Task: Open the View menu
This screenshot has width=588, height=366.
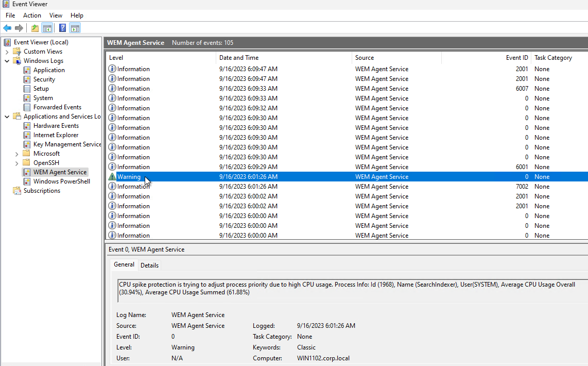Action: pos(56,15)
